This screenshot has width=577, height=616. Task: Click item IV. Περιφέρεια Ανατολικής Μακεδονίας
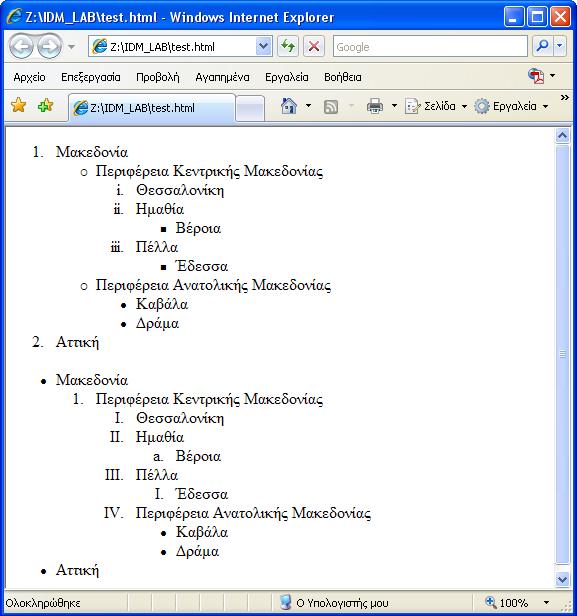pos(253,513)
